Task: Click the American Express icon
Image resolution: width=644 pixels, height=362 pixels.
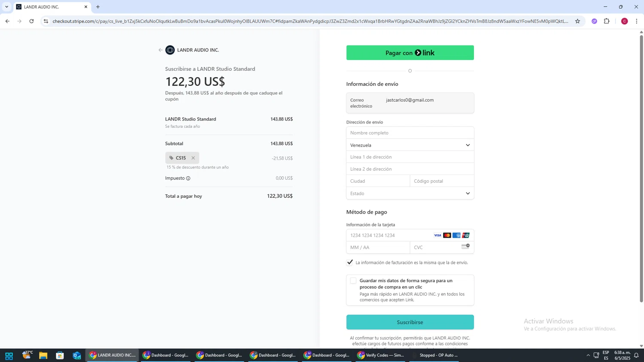Action: (x=456, y=235)
